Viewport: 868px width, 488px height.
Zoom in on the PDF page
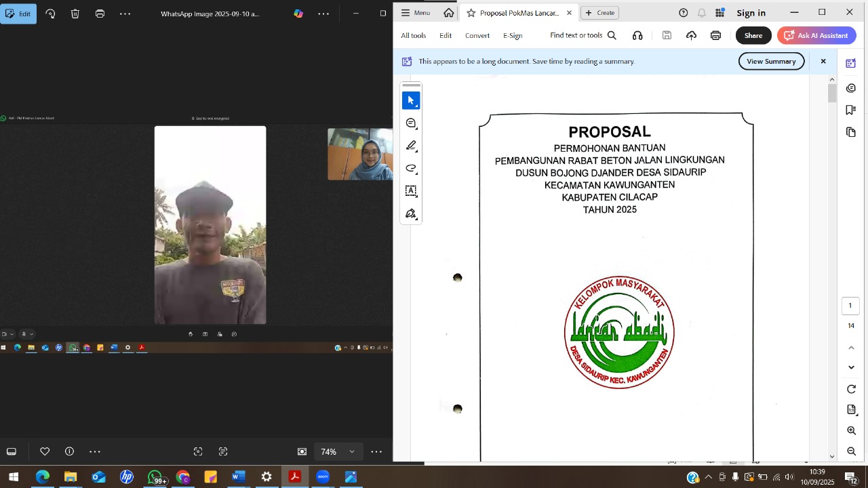coord(851,430)
